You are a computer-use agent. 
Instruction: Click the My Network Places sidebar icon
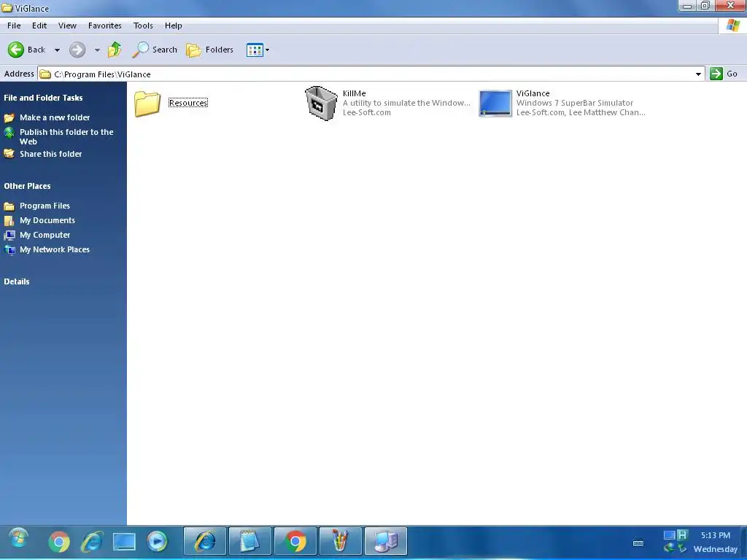9,250
